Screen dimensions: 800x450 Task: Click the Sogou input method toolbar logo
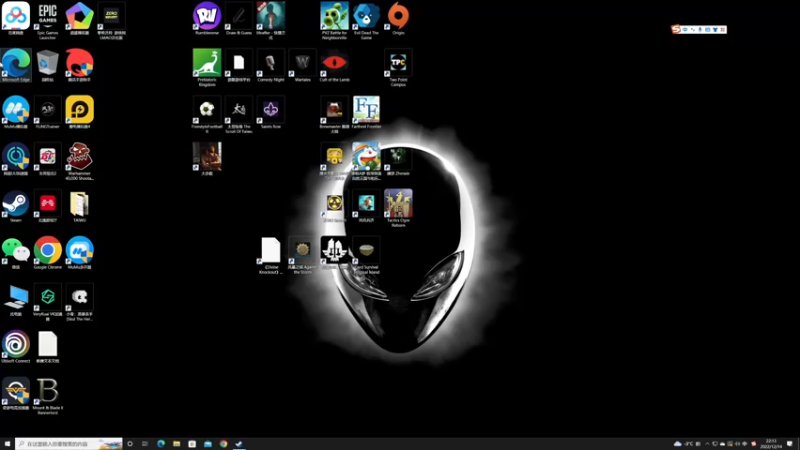pos(676,30)
